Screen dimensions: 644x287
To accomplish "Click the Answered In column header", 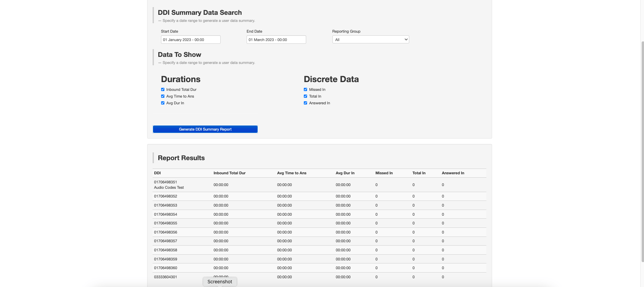I will tap(453, 173).
